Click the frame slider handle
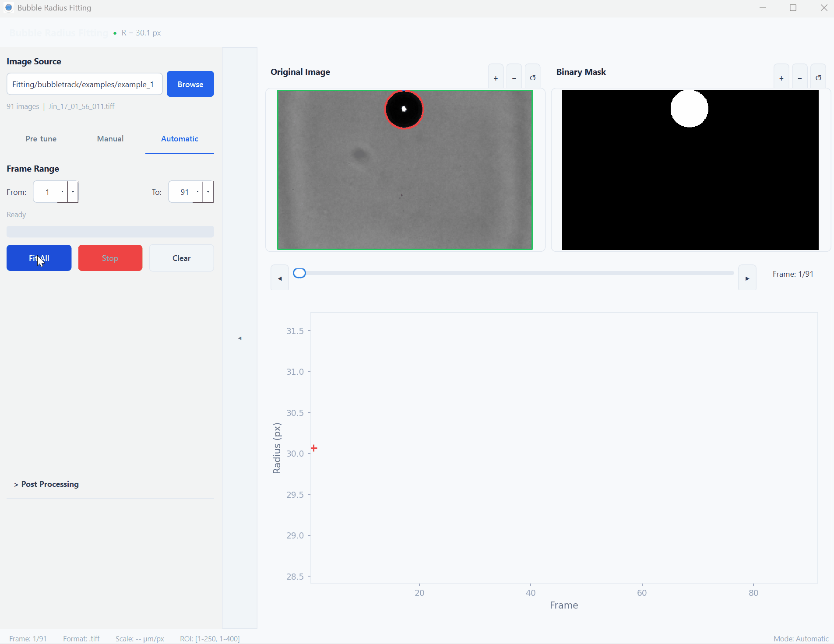 [x=299, y=273]
